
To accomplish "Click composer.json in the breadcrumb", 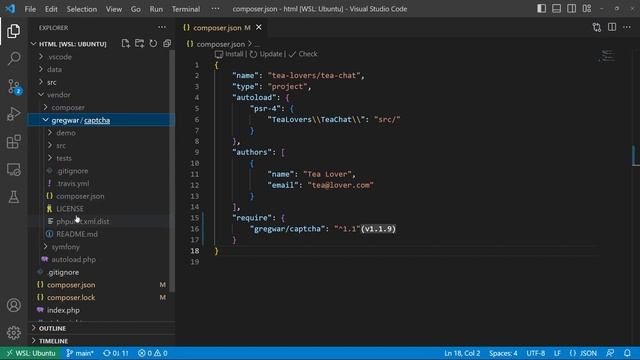I will click(220, 44).
